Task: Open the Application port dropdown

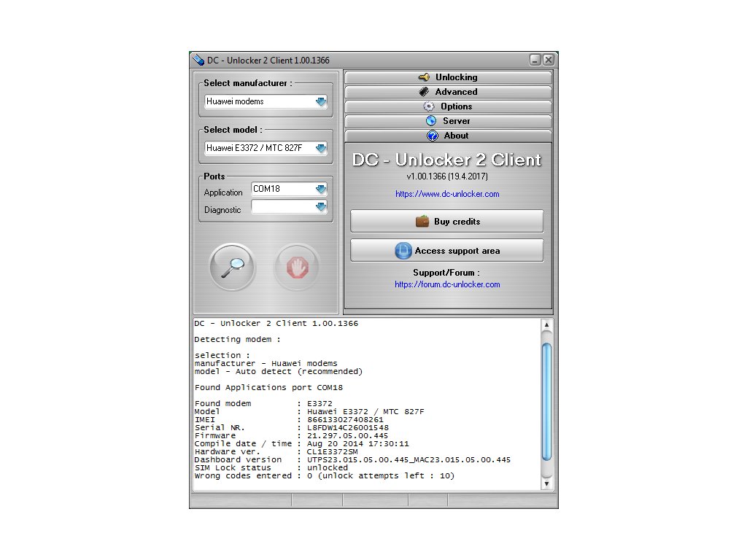Action: click(321, 189)
